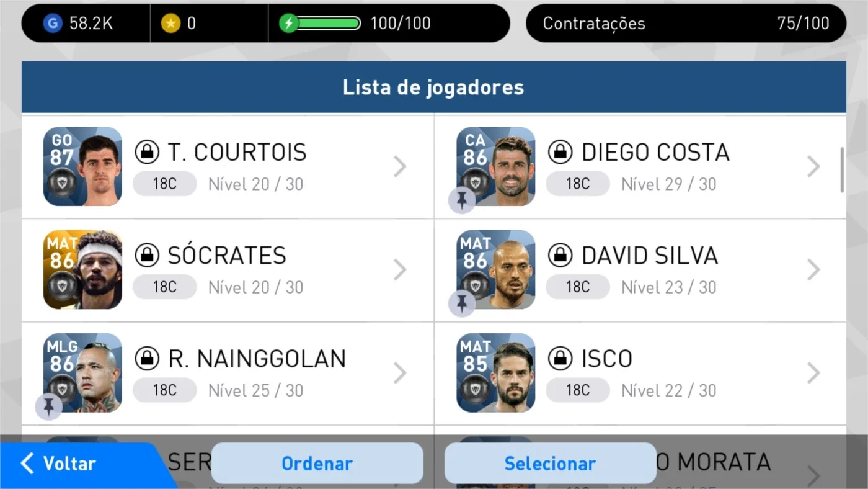Tap the lock icon beside DIEGO COSTA
Image resolution: width=868 pixels, height=489 pixels.
(560, 152)
